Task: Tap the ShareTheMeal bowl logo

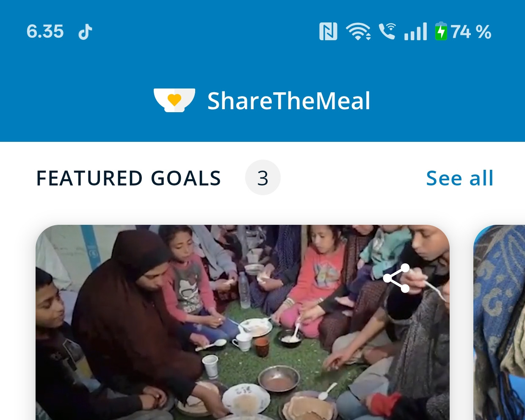Action: pyautogui.click(x=174, y=100)
